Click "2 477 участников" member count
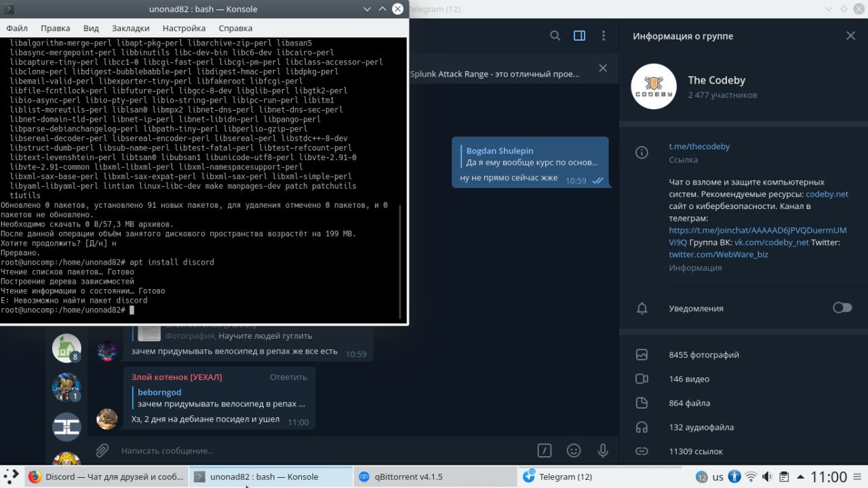This screenshot has height=488, width=868. coord(722,95)
